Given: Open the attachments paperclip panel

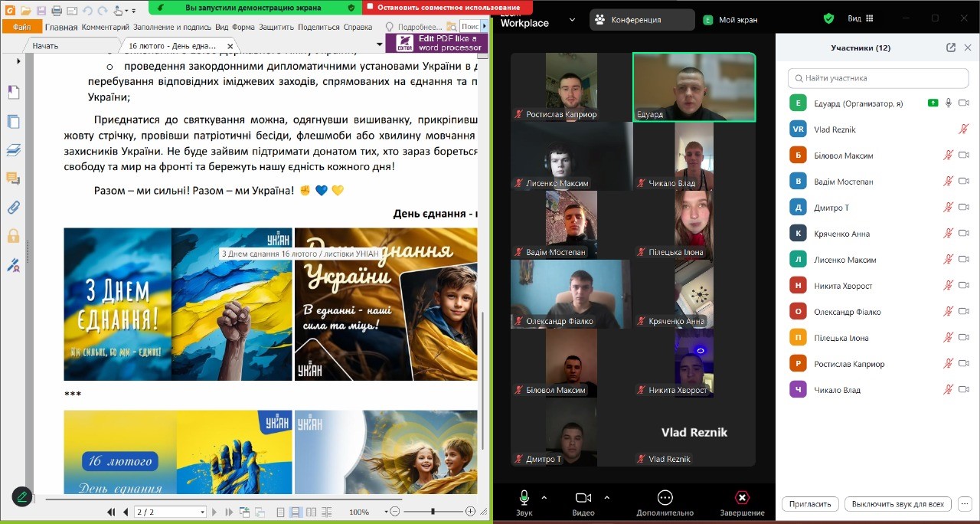Looking at the screenshot, I should (x=13, y=207).
